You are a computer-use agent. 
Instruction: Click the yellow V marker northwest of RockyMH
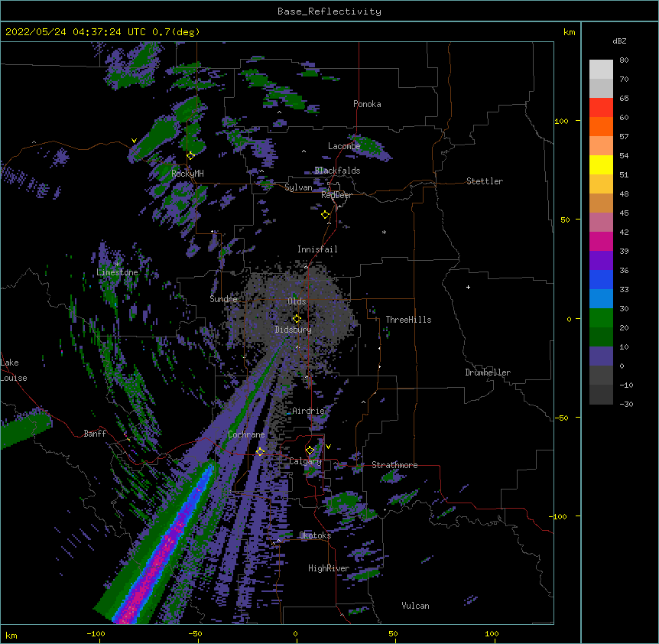(x=134, y=141)
